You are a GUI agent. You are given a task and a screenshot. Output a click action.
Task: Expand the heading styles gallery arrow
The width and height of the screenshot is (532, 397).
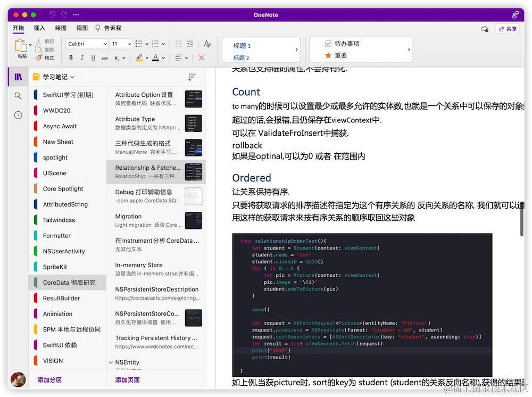(296, 49)
